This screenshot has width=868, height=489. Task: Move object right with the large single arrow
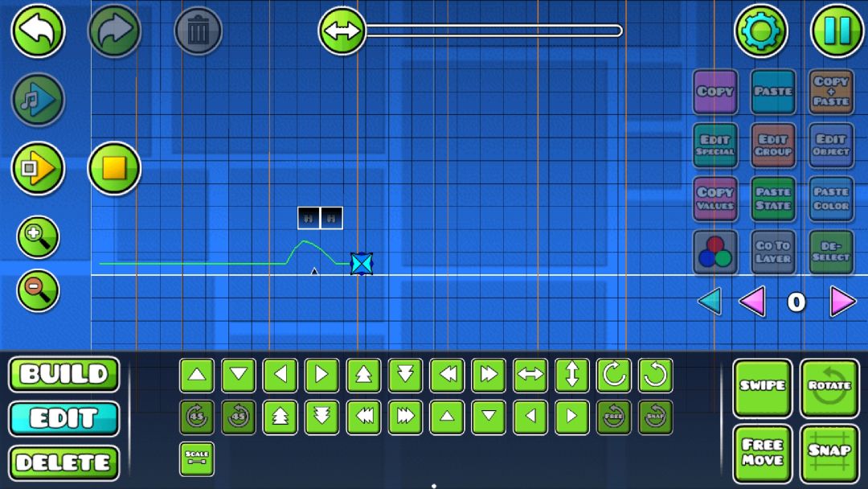tap(322, 375)
